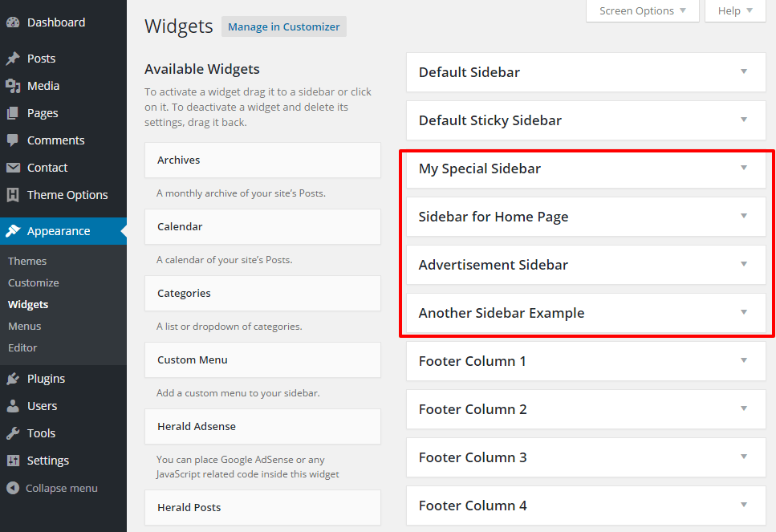Open the Help dropdown

[x=734, y=10]
